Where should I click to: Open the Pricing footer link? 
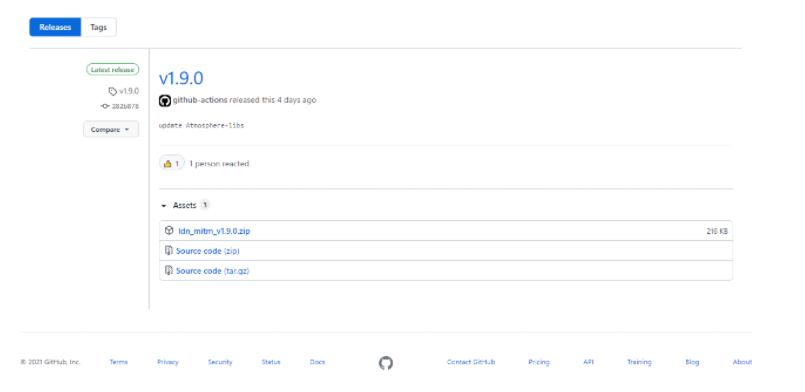tap(539, 362)
